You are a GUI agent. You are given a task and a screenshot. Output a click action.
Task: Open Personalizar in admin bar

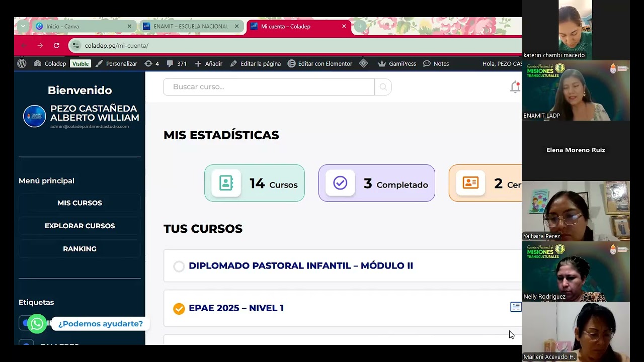(x=116, y=64)
